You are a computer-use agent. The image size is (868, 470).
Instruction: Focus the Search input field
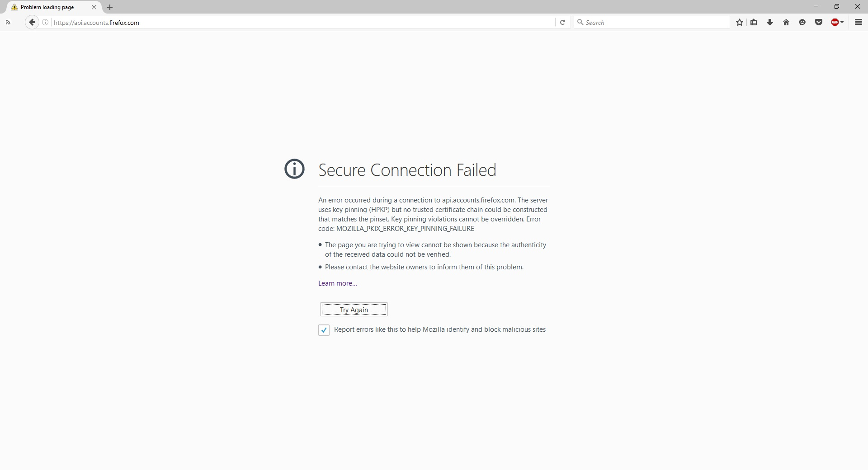coord(656,22)
